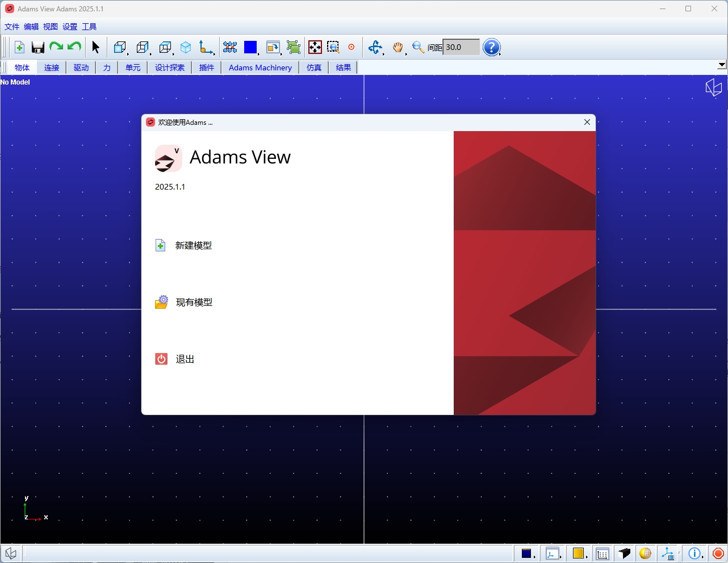Choose 现有模型 to open an existing model

point(194,302)
